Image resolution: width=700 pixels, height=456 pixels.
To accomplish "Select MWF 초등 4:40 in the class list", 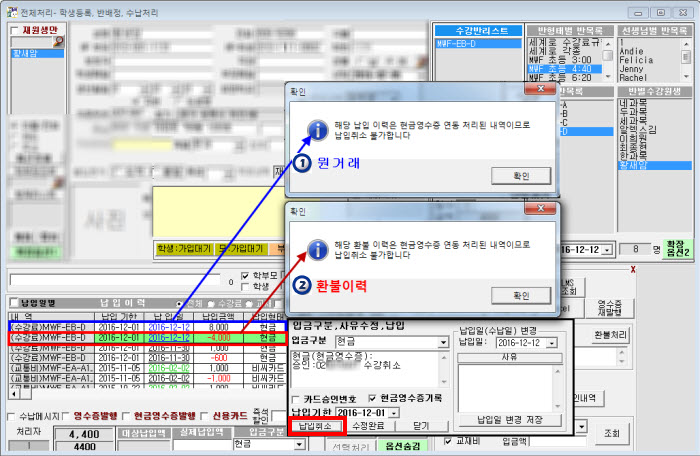I will coord(565,69).
